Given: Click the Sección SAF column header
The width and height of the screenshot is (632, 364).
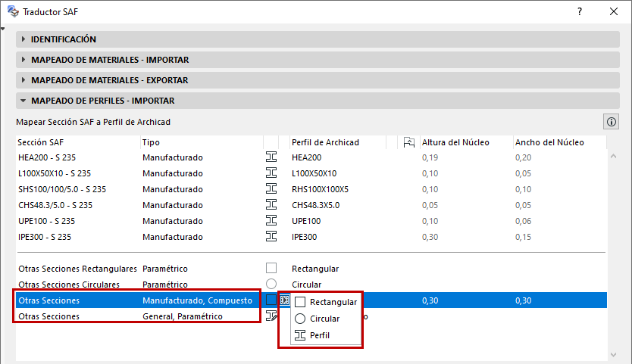Looking at the screenshot, I should pyautogui.click(x=78, y=142).
